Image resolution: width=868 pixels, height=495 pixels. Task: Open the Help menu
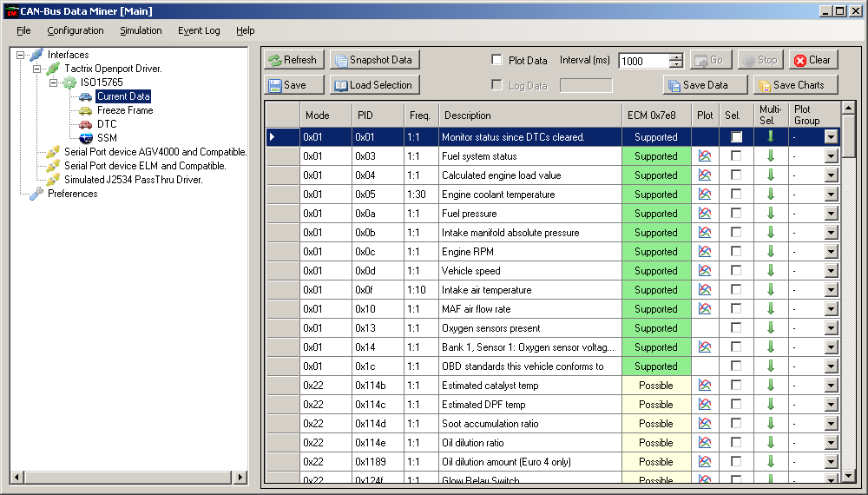(x=246, y=30)
